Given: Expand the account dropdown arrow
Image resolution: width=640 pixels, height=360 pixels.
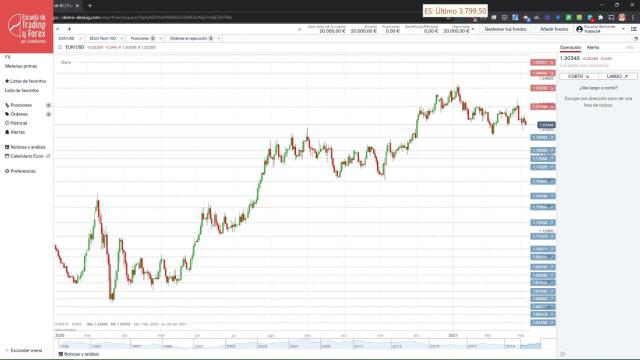Looking at the screenshot, I should coord(623,29).
